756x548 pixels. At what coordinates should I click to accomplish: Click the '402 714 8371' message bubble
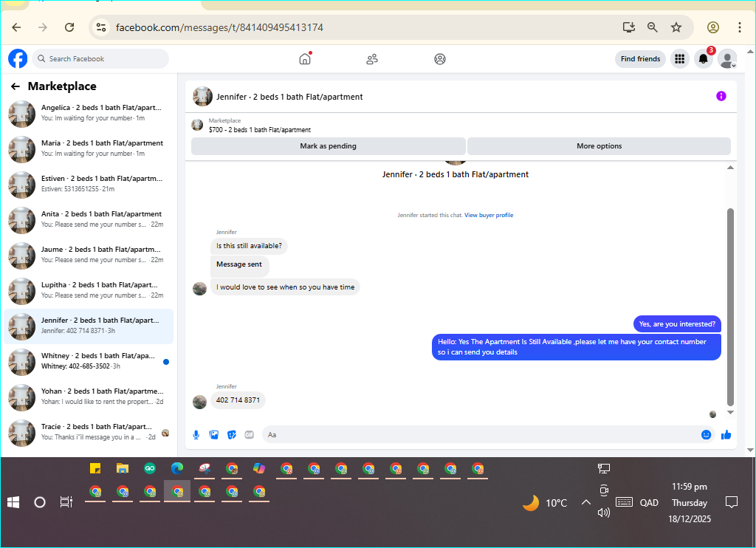click(238, 400)
